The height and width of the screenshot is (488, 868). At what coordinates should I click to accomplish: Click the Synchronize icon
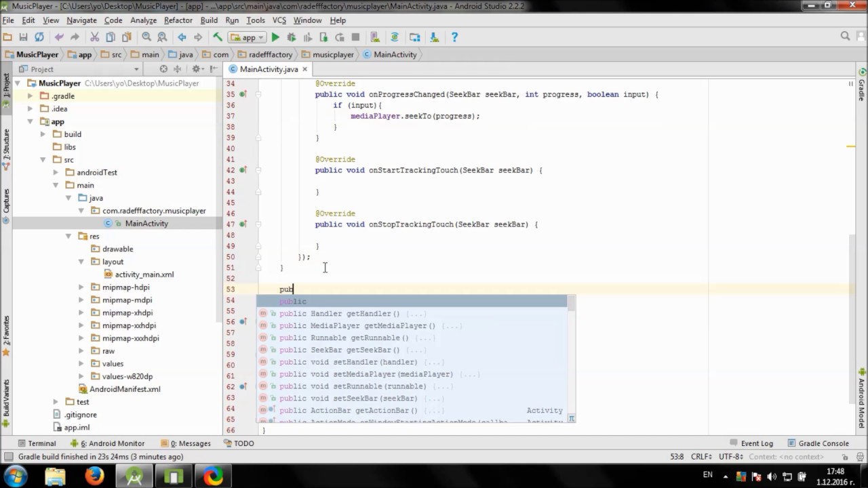click(39, 37)
